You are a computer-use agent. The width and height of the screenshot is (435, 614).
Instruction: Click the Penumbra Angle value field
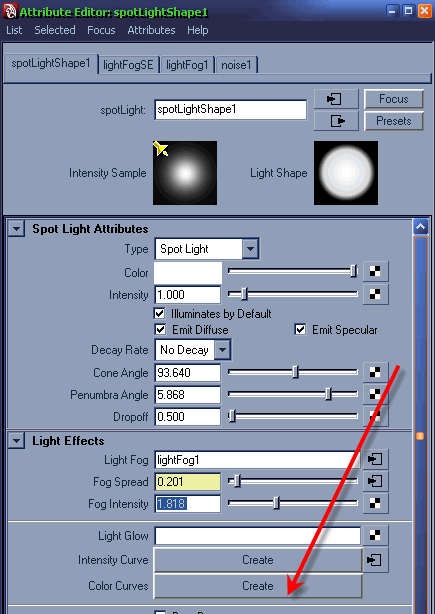coord(188,394)
